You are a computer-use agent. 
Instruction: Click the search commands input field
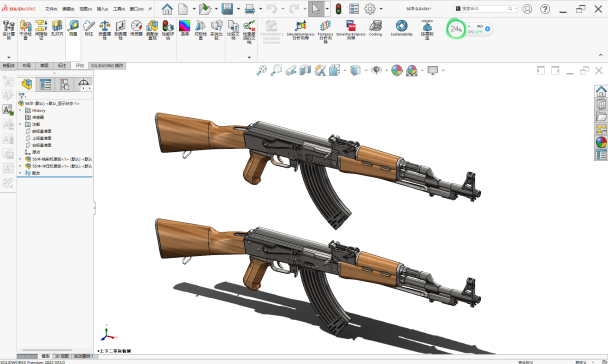click(485, 9)
